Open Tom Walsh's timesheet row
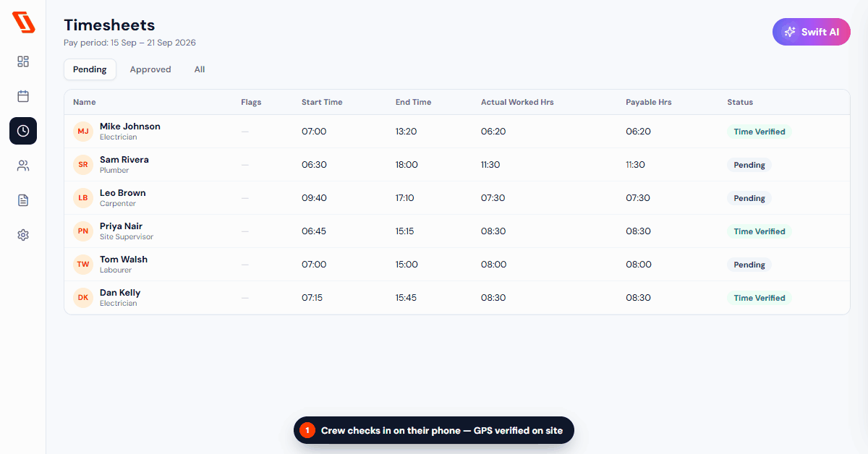This screenshot has width=868, height=454. (457, 265)
